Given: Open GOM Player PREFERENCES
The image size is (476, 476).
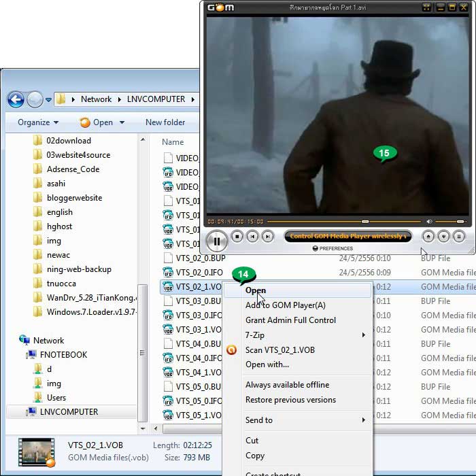Looking at the screenshot, I should [x=333, y=248].
